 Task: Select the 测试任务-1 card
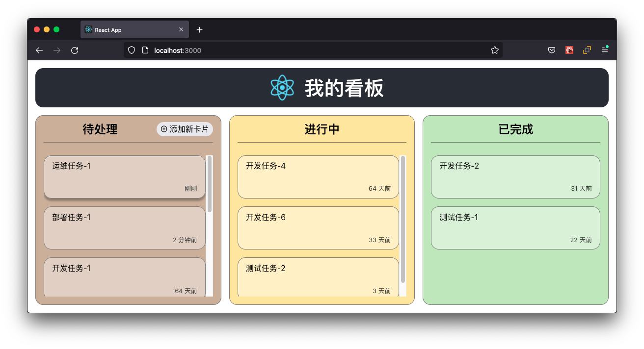515,228
